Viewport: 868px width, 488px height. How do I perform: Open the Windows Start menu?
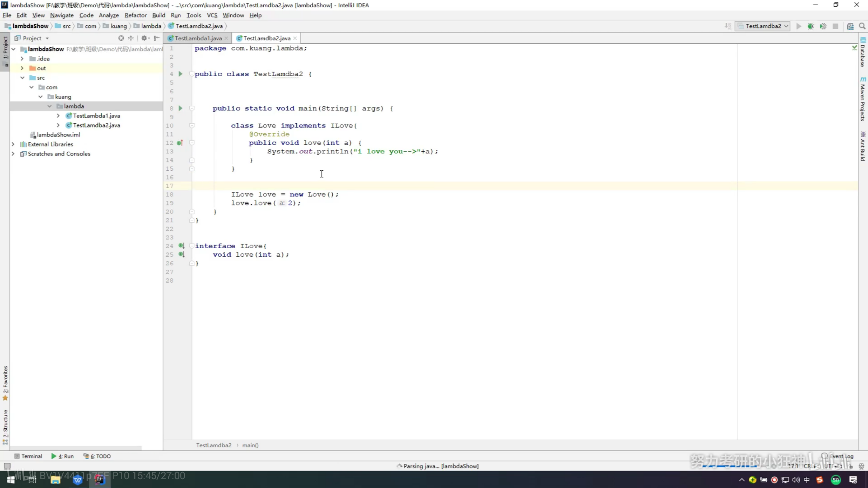[x=11, y=480]
